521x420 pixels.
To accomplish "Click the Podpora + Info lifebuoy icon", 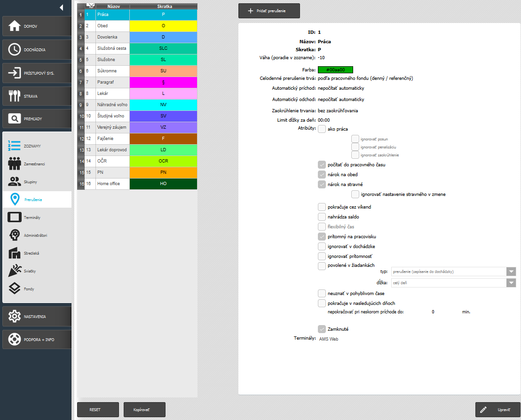I will (15, 339).
